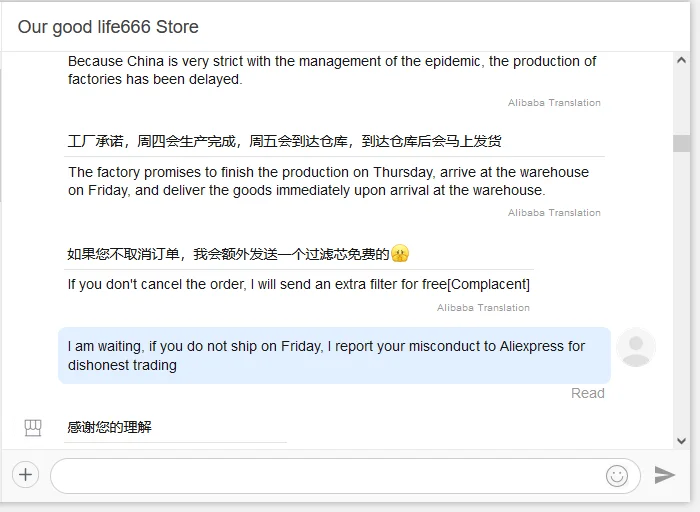Click the store icon beside 感谢您的理解
Screen dimensions: 700x512
[x=33, y=428]
